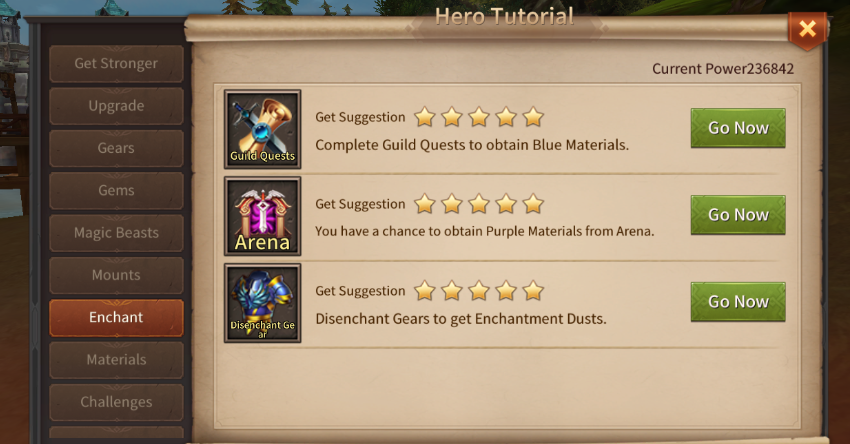Close the Hero Tutorial window

[x=807, y=29]
